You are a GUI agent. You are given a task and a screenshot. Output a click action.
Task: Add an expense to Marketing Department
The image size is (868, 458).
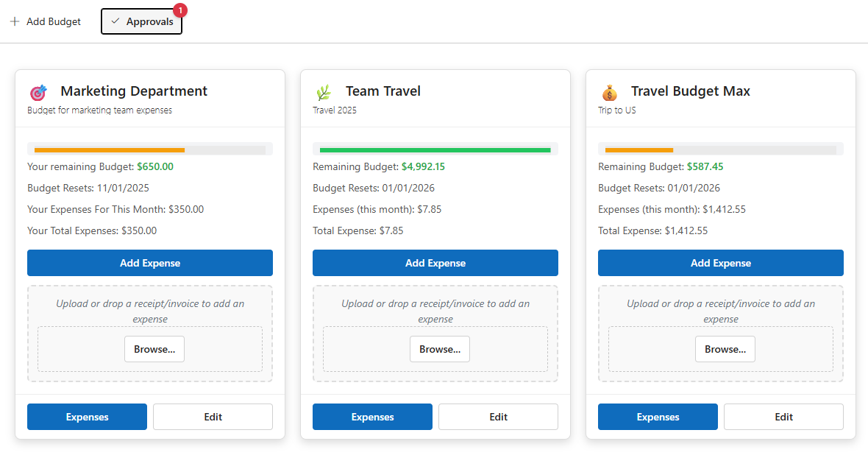(x=150, y=263)
